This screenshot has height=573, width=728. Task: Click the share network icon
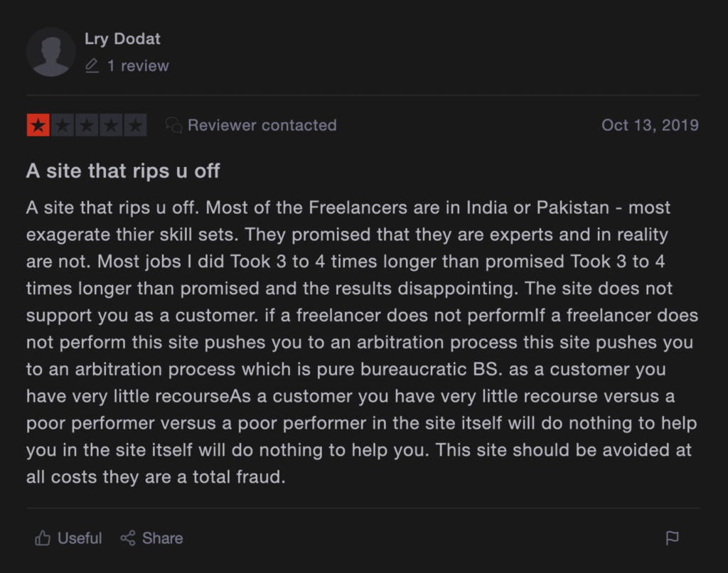pos(128,538)
